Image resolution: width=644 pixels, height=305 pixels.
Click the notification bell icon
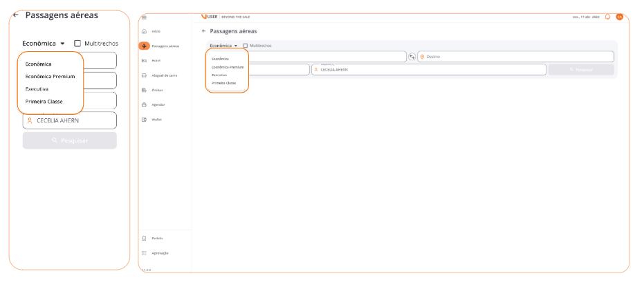pyautogui.click(x=607, y=17)
